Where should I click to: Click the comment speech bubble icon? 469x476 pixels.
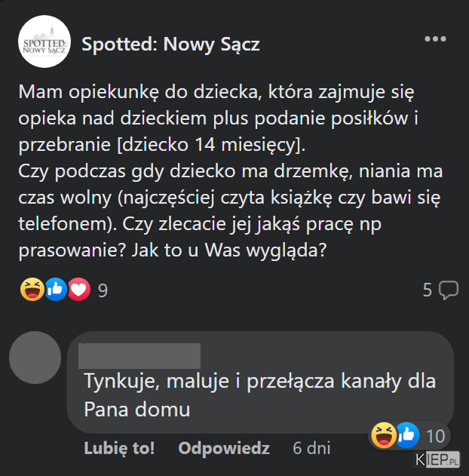(x=449, y=290)
